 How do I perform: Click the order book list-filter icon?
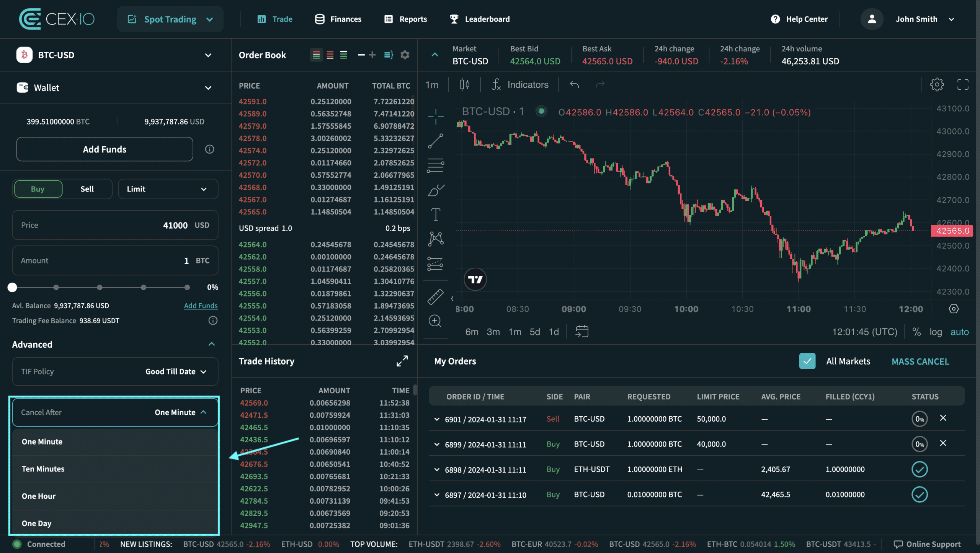coord(389,55)
